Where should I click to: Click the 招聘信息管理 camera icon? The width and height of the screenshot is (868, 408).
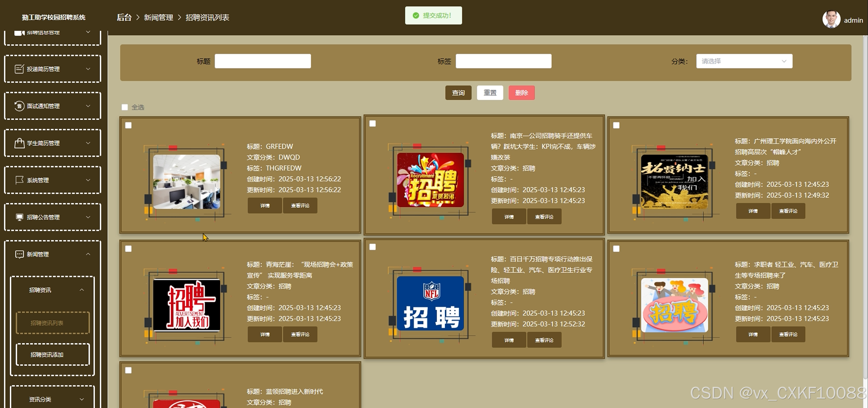[x=19, y=33]
